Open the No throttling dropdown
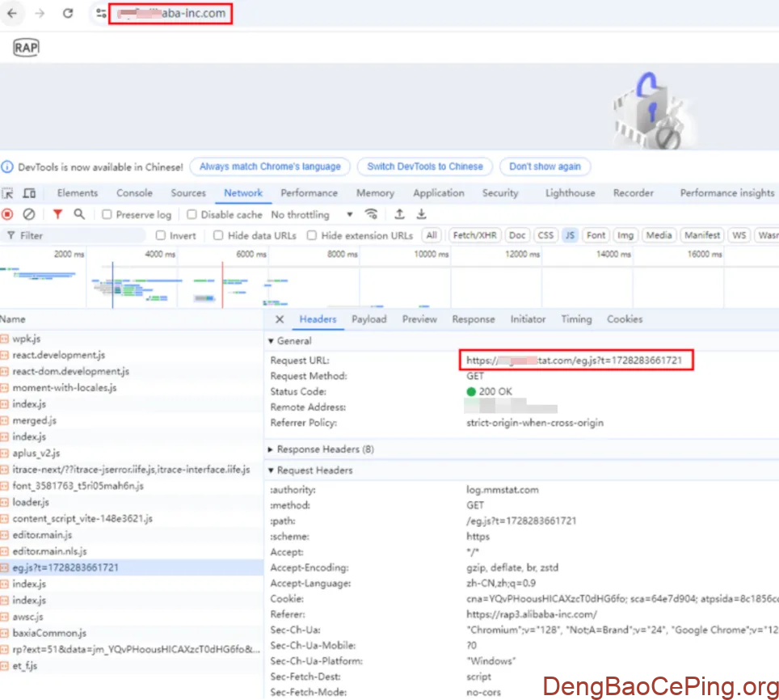 (x=312, y=215)
